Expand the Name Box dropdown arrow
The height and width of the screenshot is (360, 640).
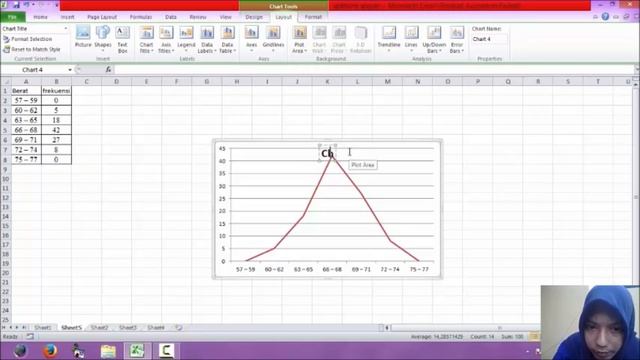click(x=69, y=70)
